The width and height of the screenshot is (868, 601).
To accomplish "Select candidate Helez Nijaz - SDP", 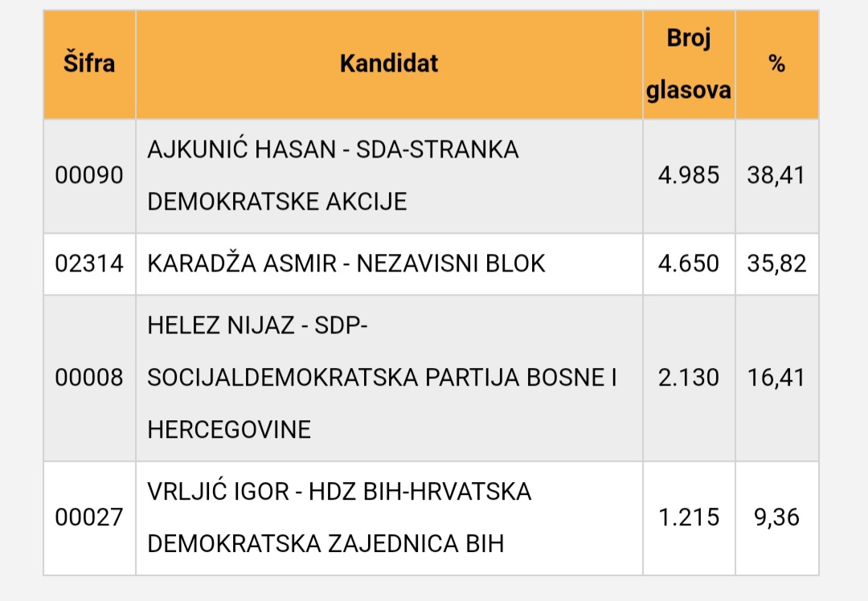I will pos(382,378).
